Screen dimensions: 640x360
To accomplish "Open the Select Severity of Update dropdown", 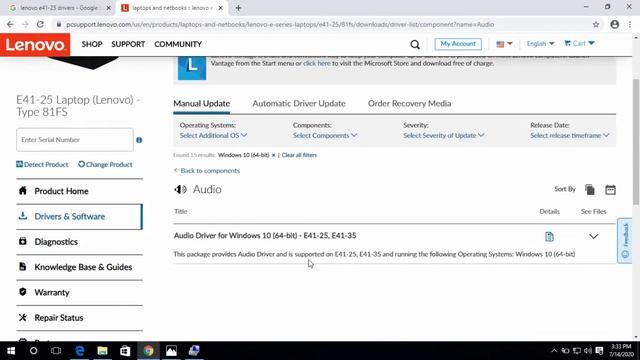I will (444, 136).
